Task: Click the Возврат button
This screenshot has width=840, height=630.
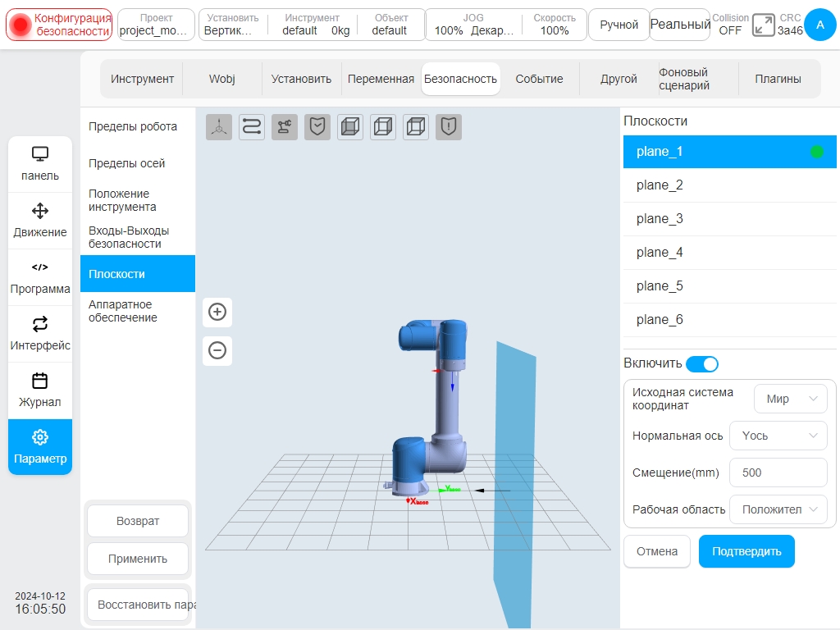Action: [138, 521]
